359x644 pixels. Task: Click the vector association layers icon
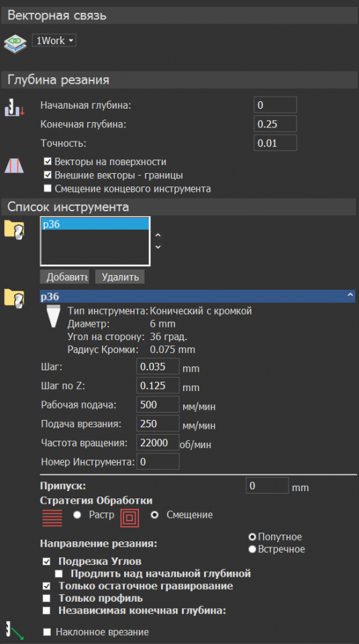[15, 43]
